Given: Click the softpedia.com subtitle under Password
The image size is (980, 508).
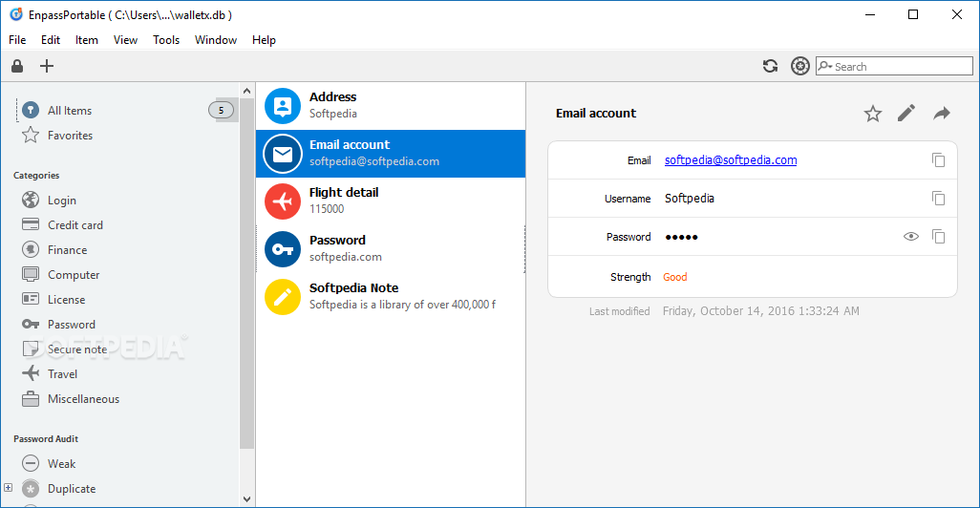Looking at the screenshot, I should pyautogui.click(x=346, y=257).
